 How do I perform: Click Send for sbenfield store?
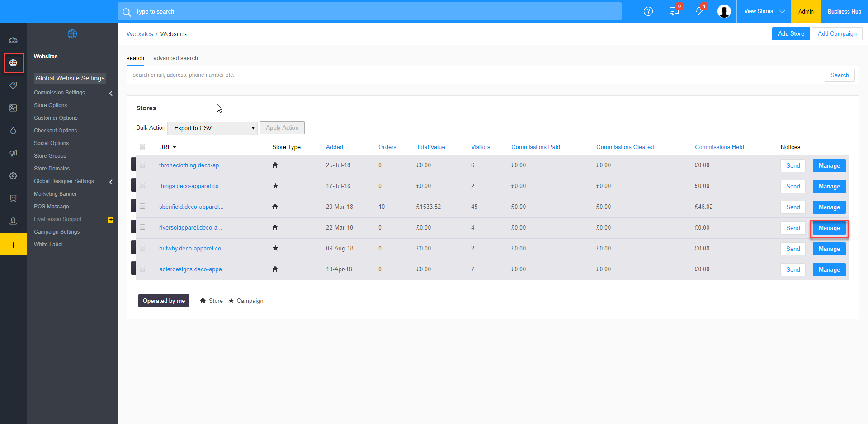(793, 207)
